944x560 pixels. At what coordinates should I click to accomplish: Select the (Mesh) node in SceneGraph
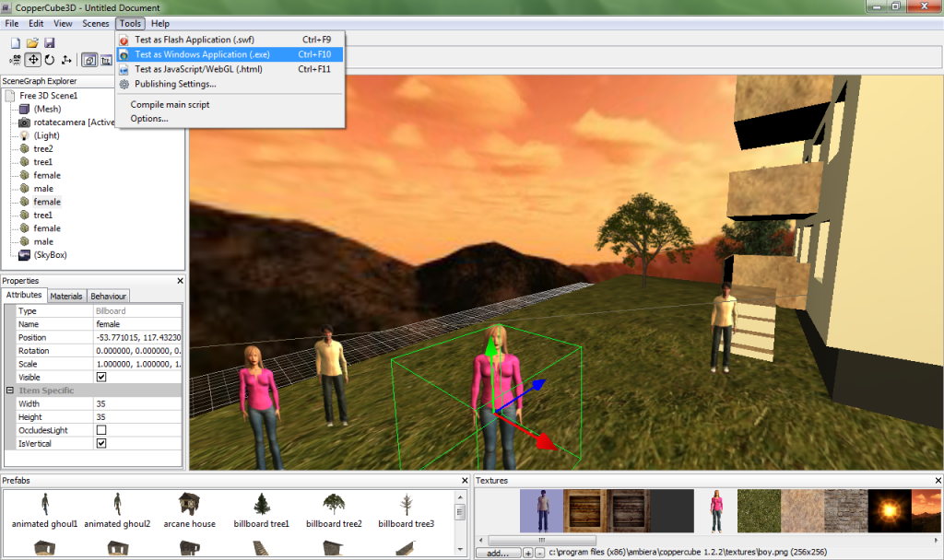point(47,109)
